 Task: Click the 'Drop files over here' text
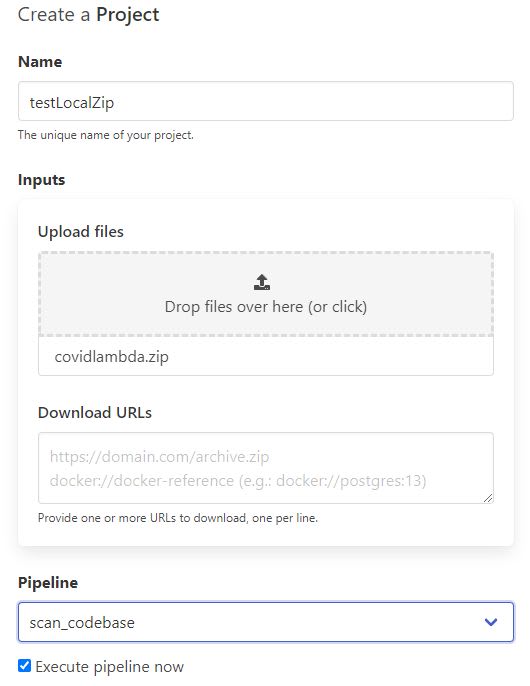pyautogui.click(x=266, y=307)
